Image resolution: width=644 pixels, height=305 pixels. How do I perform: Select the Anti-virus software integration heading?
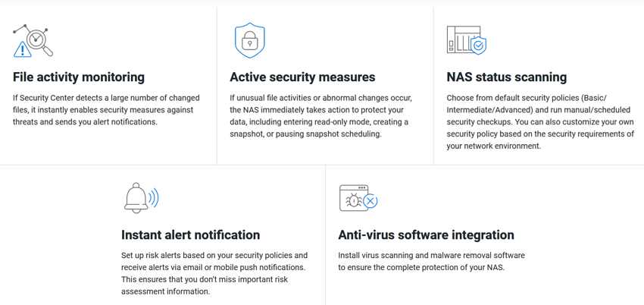click(426, 234)
